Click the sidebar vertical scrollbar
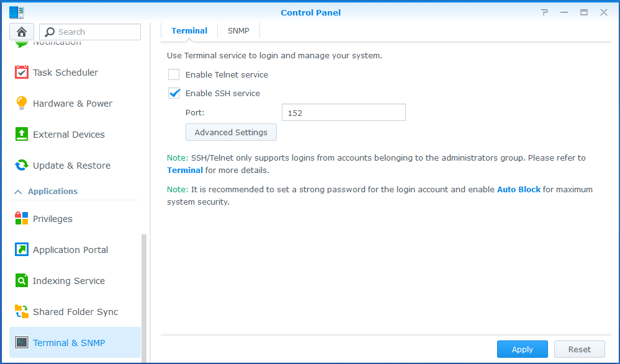The width and height of the screenshot is (620, 364). (x=144, y=298)
